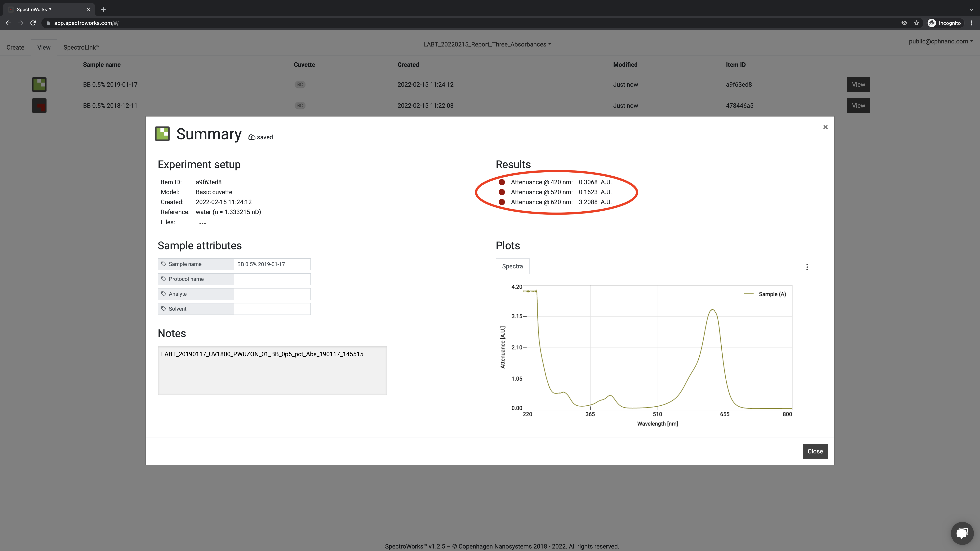This screenshot has height=551, width=980.
Task: Sort by the Created column header
Action: (408, 65)
